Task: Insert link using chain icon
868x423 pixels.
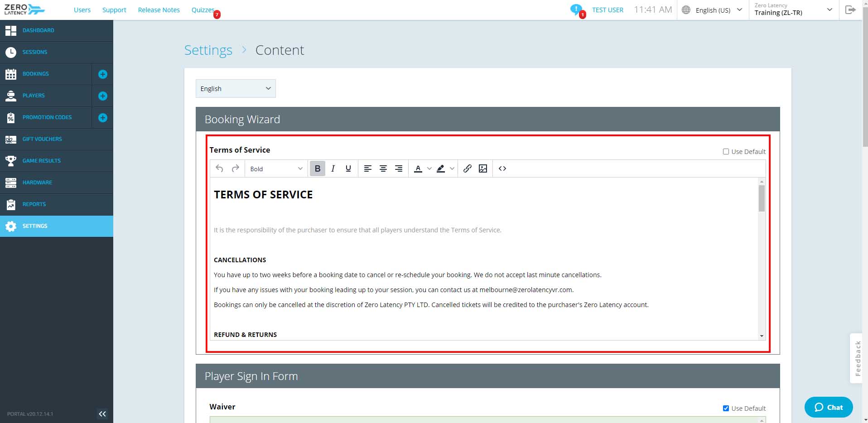Action: click(x=468, y=168)
